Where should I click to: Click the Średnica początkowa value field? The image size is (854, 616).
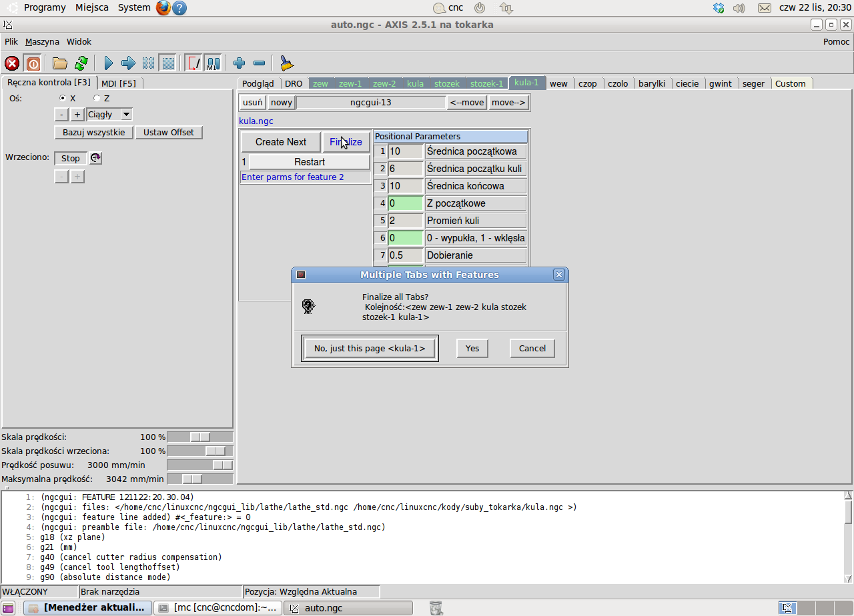click(406, 151)
